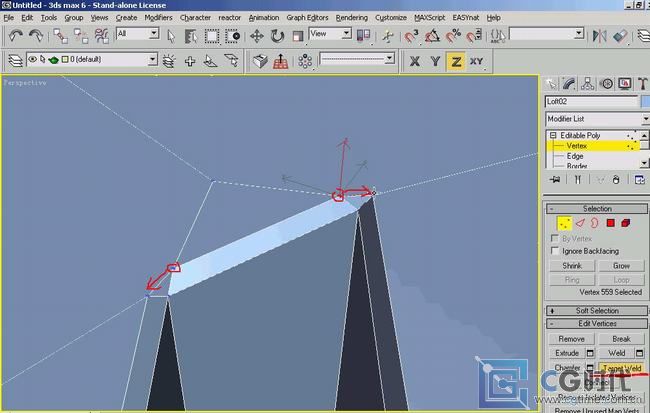Collapse the Editable Poly tree node
This screenshot has width=650, height=413.
(553, 135)
